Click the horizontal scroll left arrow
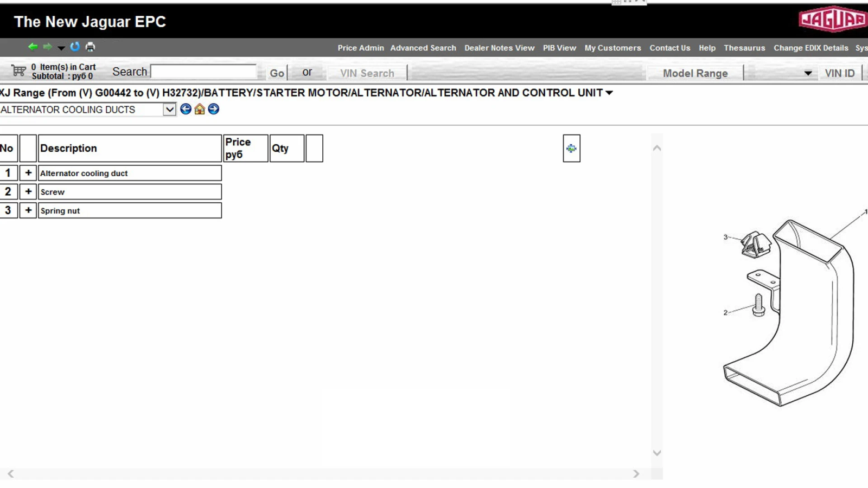This screenshot has height=488, width=868. pyautogui.click(x=10, y=474)
